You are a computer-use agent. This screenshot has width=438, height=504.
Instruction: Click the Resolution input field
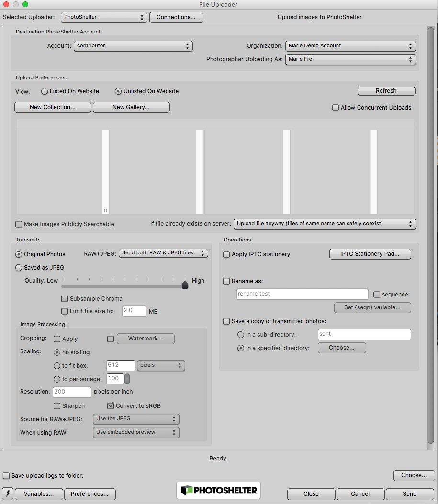(x=72, y=392)
